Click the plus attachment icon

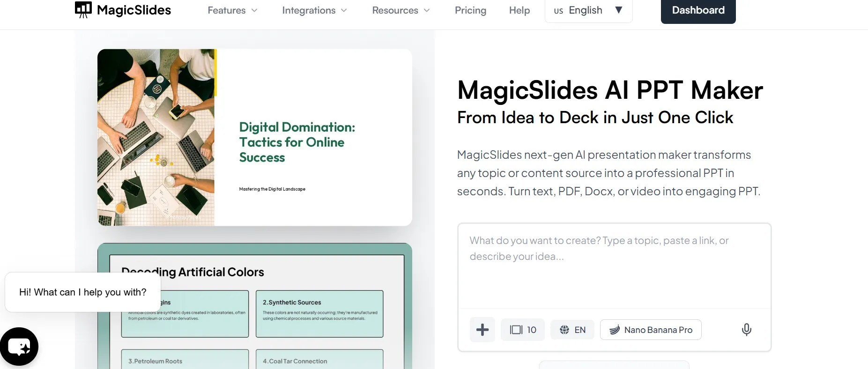[482, 330]
